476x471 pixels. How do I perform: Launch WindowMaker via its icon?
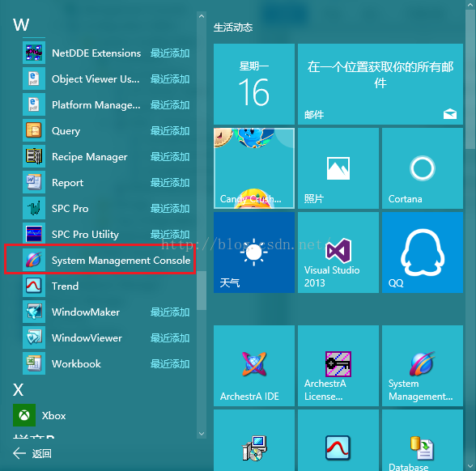coord(34,312)
